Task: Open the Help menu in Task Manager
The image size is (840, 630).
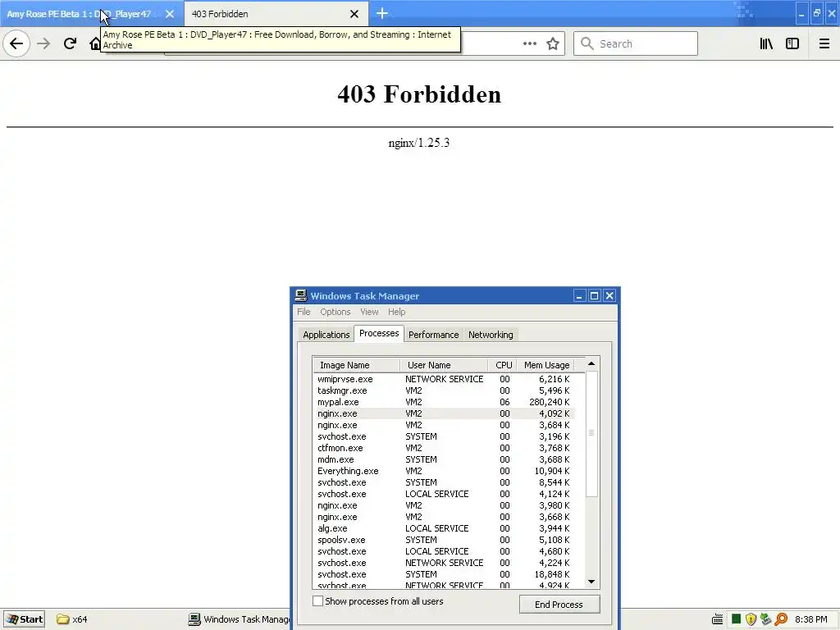Action: 396,312
